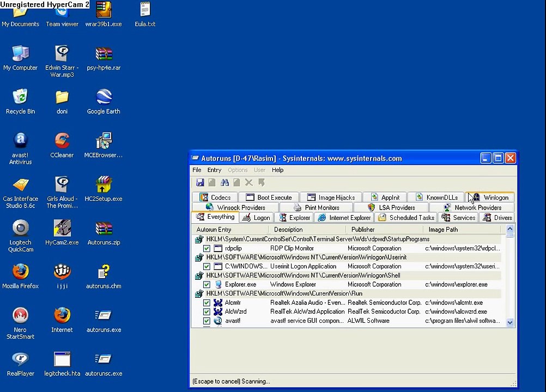This screenshot has width=546, height=392.
Task: Uncheck the Alcmtr entry checkbox
Action: pos(207,303)
